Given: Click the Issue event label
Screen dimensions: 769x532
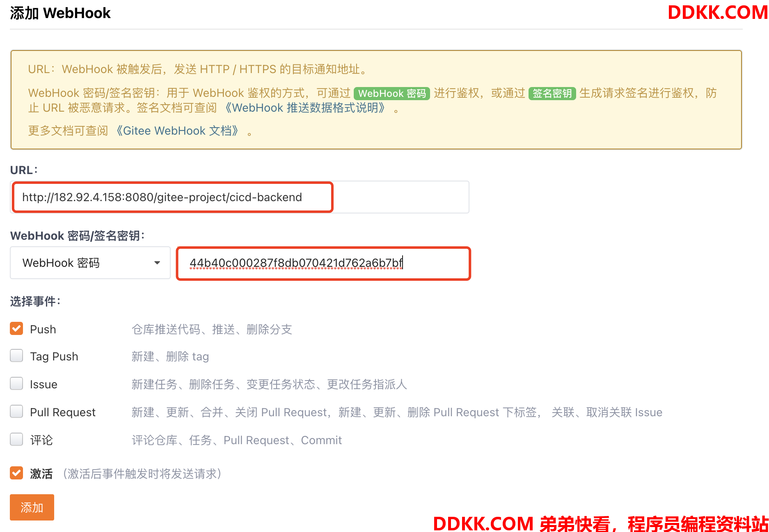Looking at the screenshot, I should point(43,384).
